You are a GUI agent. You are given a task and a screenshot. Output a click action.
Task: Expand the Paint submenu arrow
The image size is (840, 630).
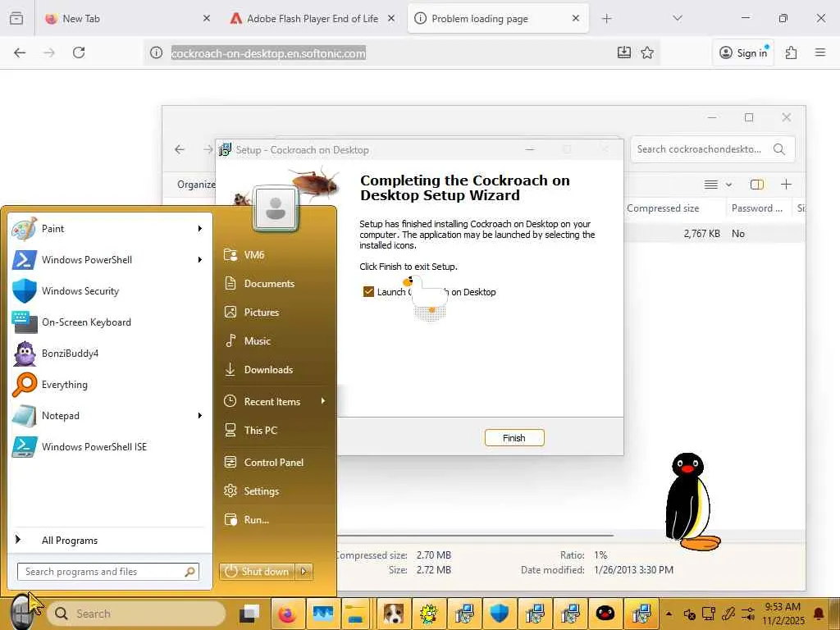coord(200,229)
